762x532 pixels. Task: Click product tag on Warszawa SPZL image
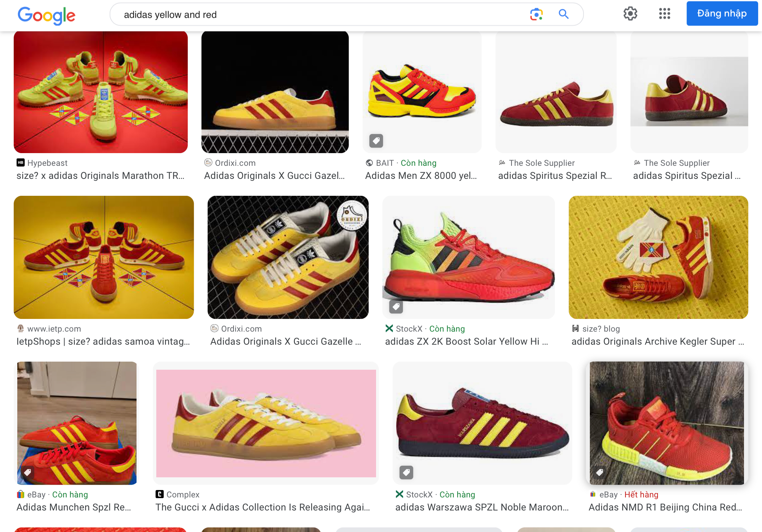click(x=406, y=472)
